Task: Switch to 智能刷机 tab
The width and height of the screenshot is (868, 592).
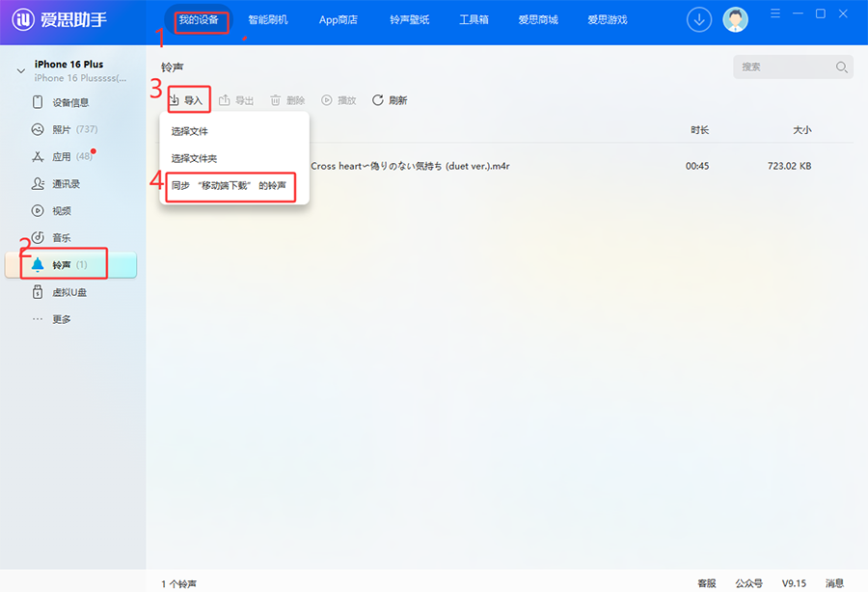Action: pyautogui.click(x=268, y=20)
